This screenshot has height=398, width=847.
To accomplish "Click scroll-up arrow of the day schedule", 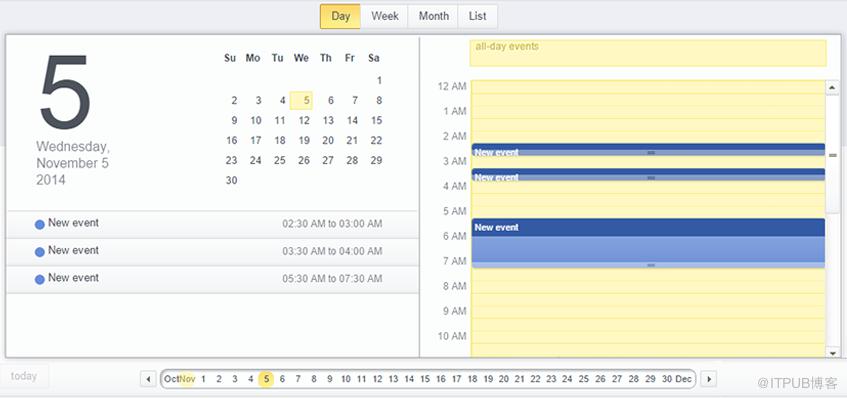I will point(832,87).
